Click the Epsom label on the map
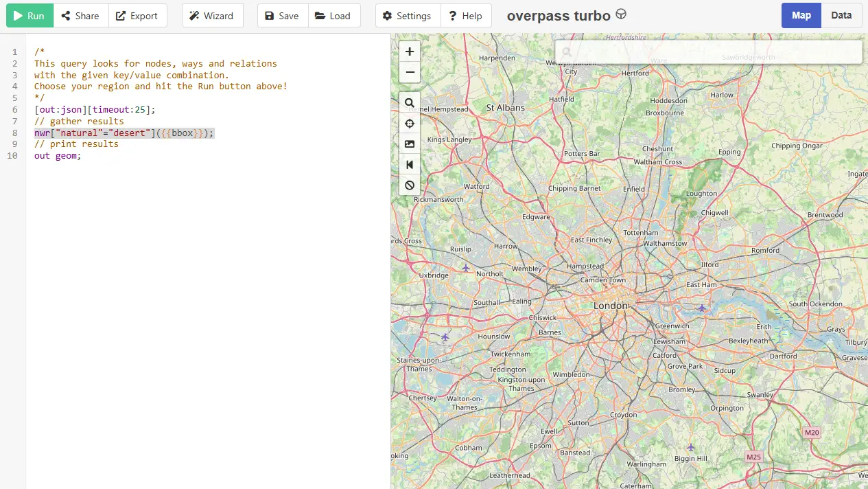Image resolution: width=868 pixels, height=489 pixels. 541,446
